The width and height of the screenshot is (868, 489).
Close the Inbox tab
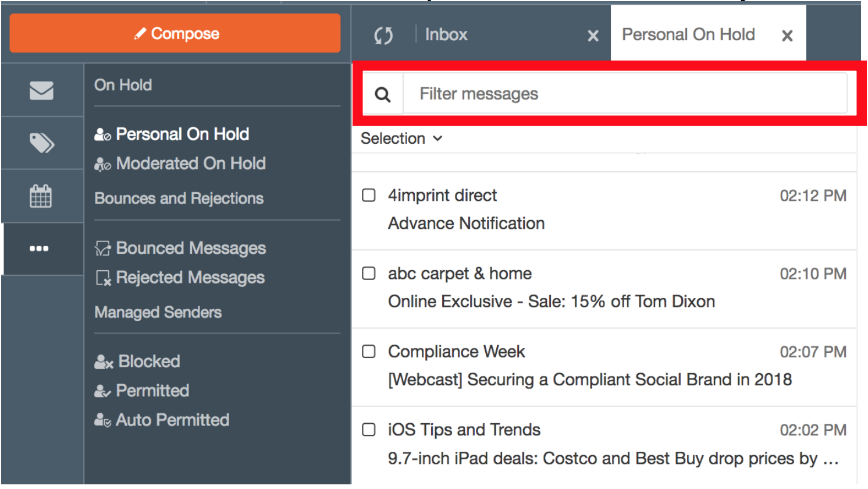[593, 36]
